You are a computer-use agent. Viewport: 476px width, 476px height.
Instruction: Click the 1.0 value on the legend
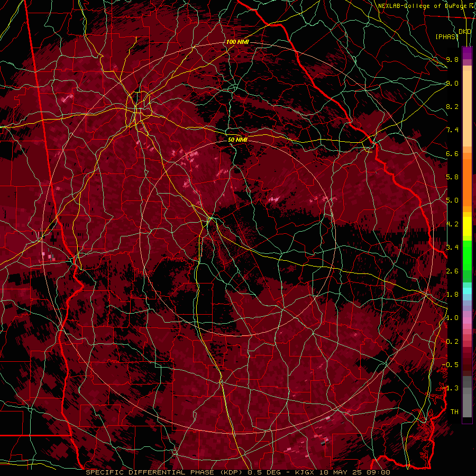452,318
